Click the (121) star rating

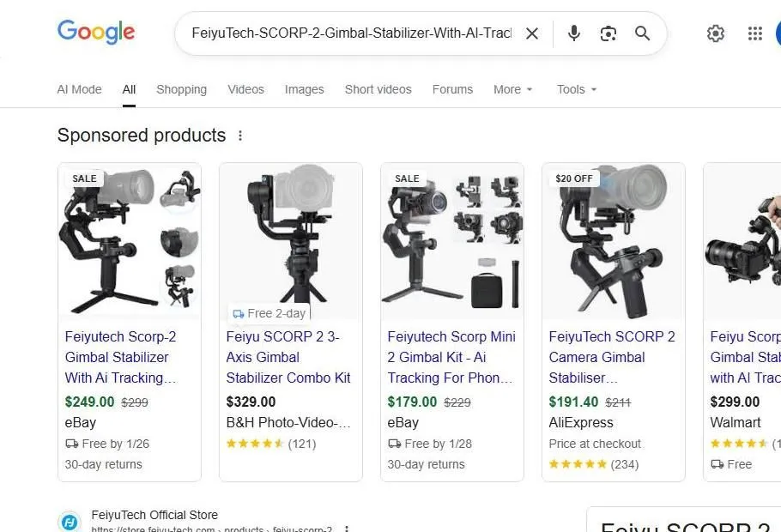pyautogui.click(x=271, y=444)
